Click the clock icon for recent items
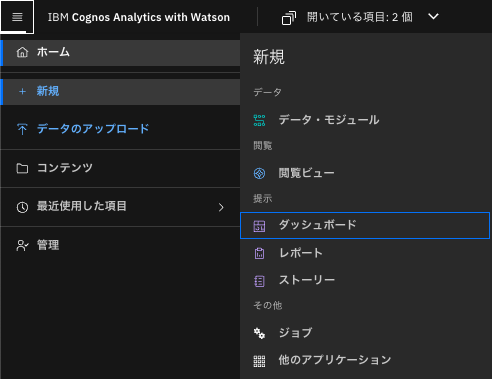492x379 pixels. [22, 207]
